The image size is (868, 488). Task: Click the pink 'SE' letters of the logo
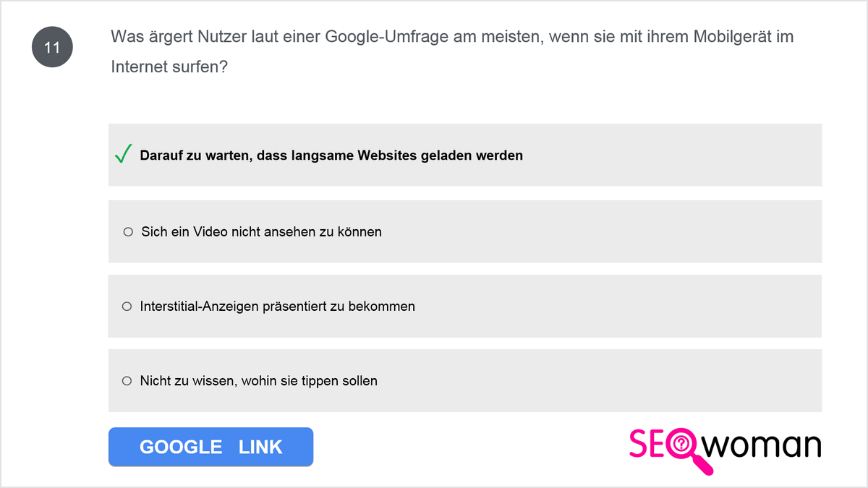coord(647,445)
